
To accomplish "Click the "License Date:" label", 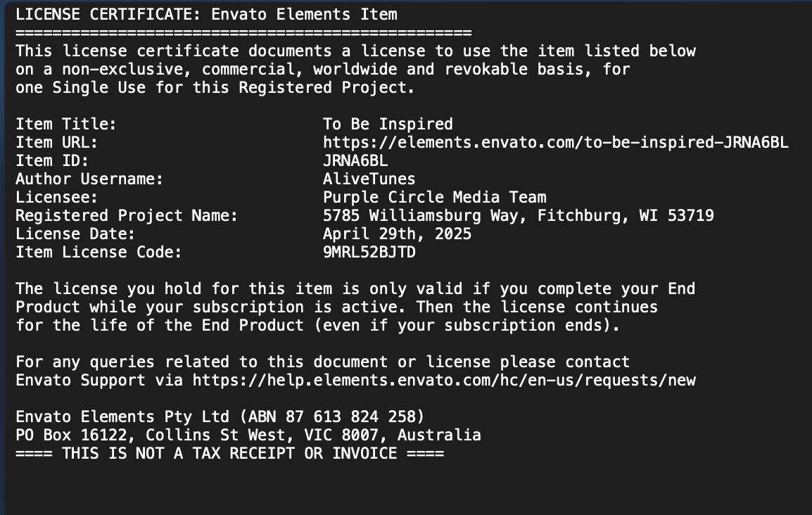I will coord(75,234).
